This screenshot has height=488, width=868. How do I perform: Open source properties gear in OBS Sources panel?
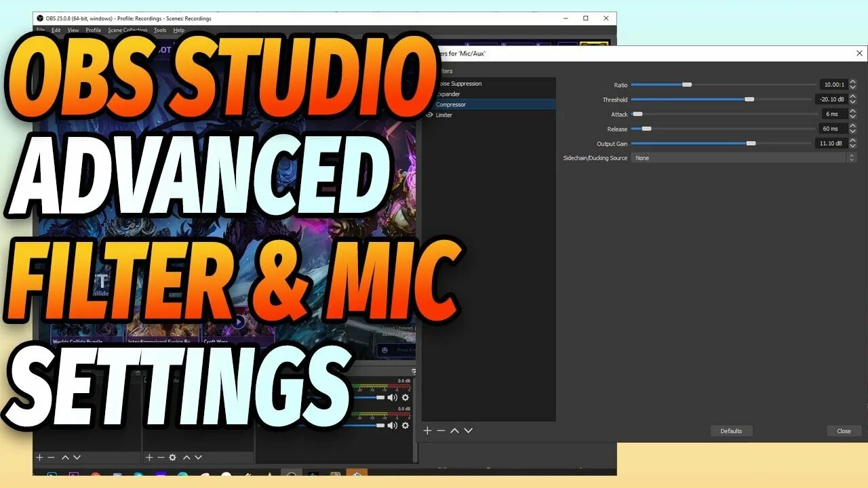point(173,457)
